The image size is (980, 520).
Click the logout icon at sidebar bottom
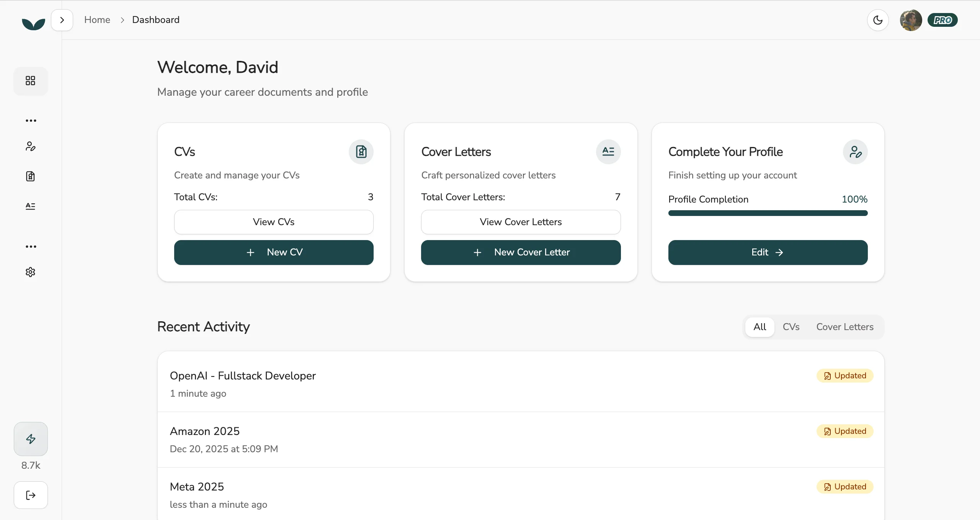point(31,495)
